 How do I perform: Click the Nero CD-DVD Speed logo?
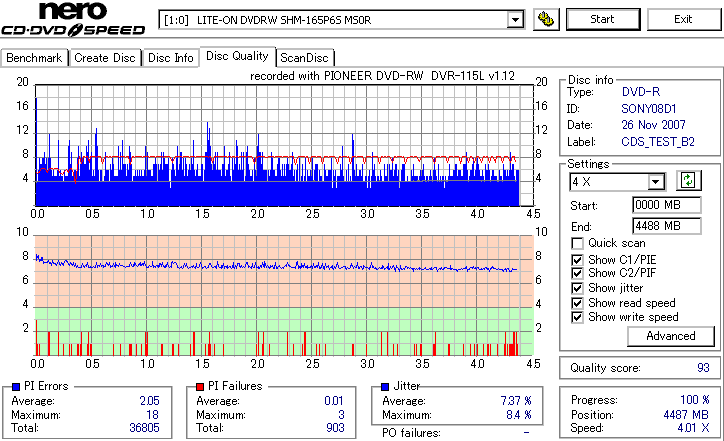(x=73, y=19)
